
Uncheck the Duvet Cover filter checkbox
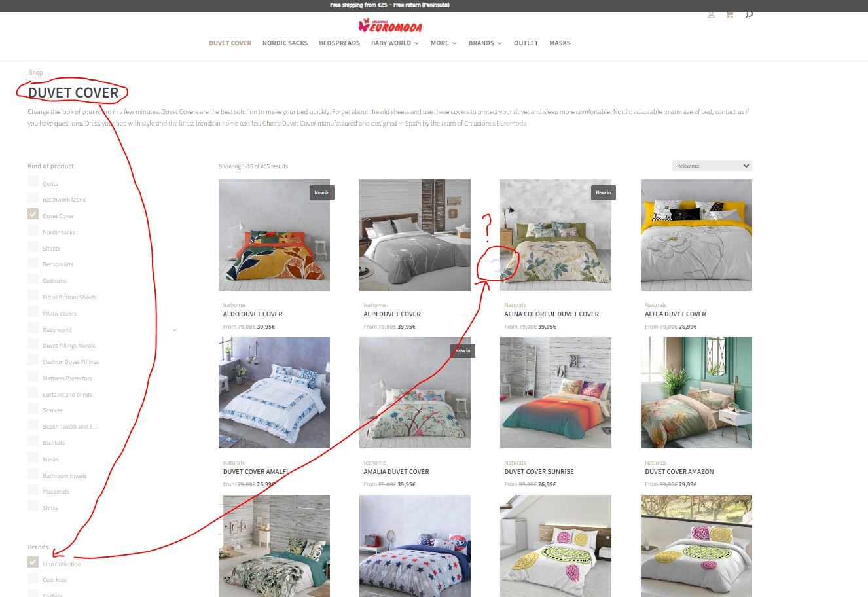pos(33,215)
